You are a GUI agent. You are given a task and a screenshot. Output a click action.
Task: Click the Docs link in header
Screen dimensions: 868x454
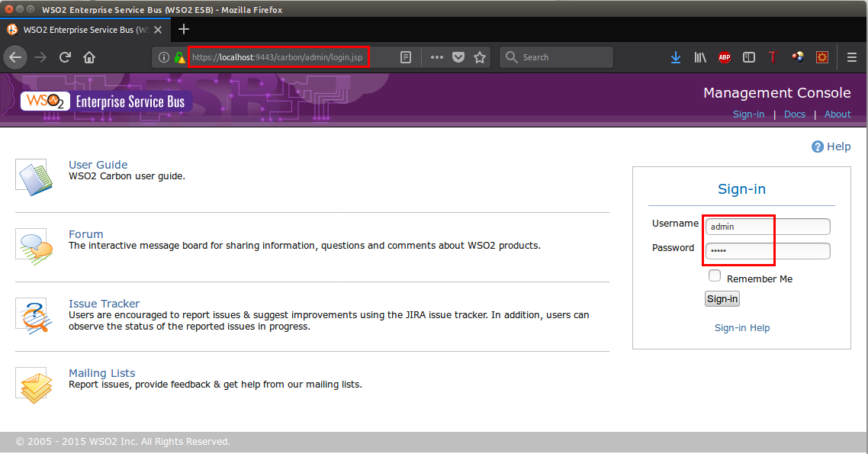click(x=794, y=114)
